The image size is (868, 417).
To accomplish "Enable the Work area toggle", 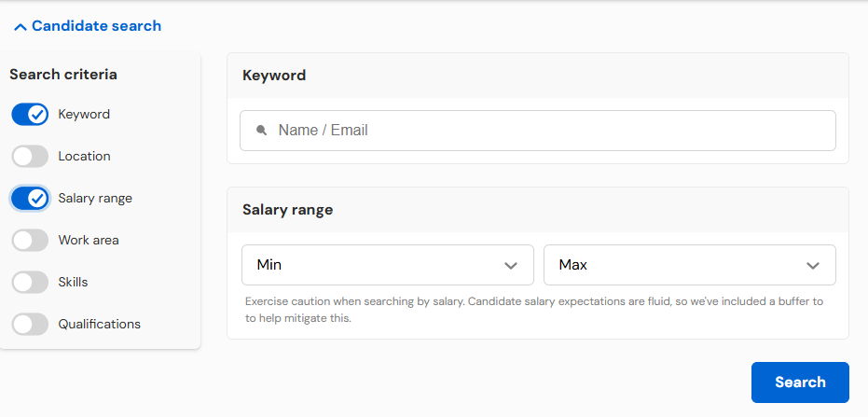I will (x=30, y=241).
